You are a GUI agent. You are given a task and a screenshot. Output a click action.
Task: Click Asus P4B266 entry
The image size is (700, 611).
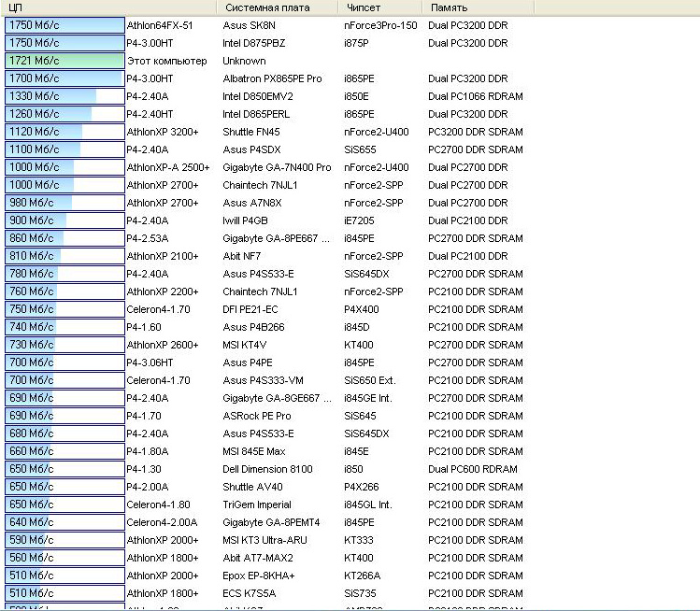tap(253, 327)
